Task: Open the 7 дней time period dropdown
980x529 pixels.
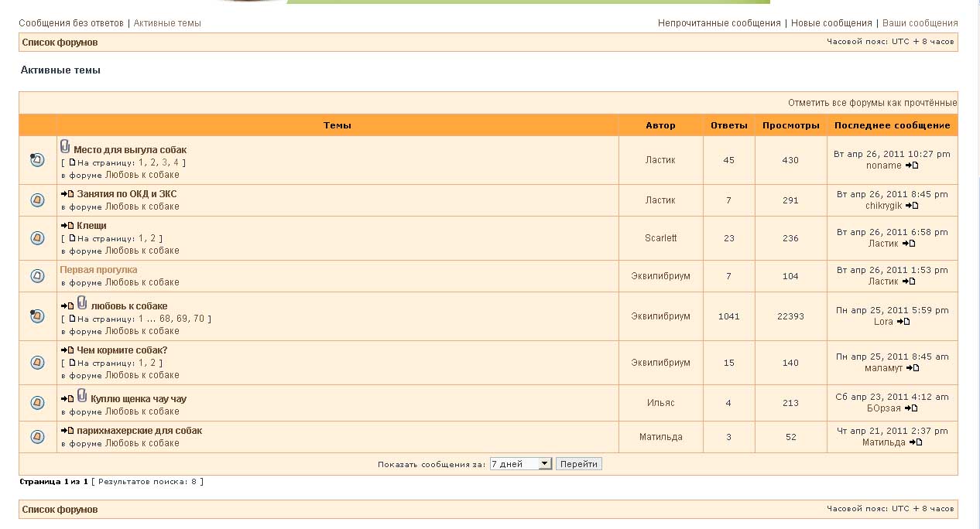Action: [x=521, y=464]
